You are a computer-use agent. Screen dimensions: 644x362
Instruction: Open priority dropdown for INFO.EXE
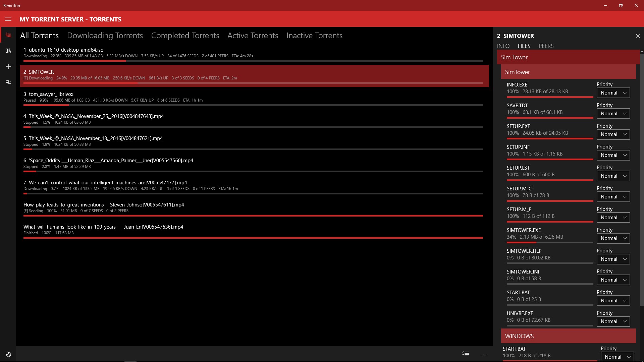pos(613,93)
